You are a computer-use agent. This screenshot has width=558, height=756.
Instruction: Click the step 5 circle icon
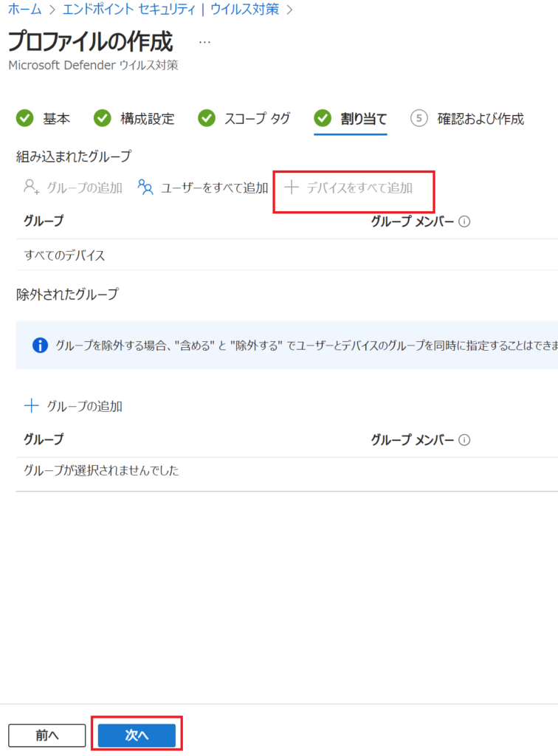click(419, 118)
